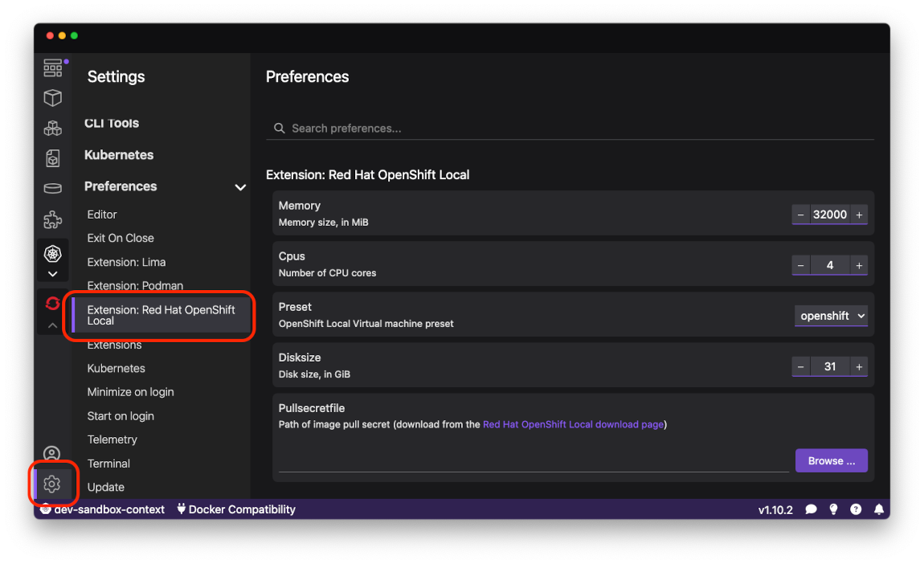Screen dimensions: 924x564
Task: Click the Browse button for pull secret
Action: [831, 461]
